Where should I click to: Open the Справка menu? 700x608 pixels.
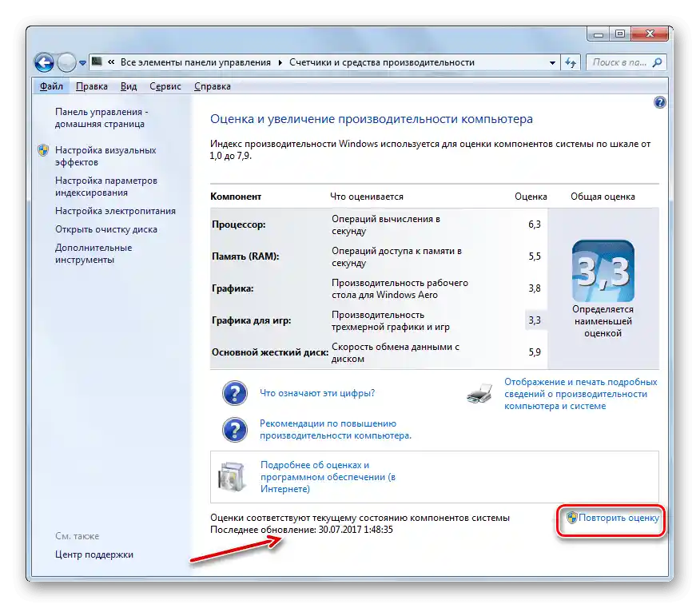tap(212, 86)
